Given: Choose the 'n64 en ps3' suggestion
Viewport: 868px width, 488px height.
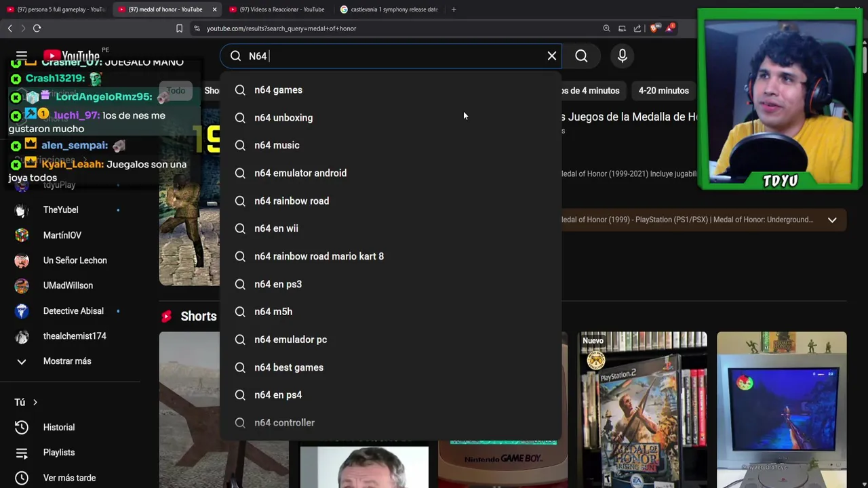Looking at the screenshot, I should [x=391, y=284].
